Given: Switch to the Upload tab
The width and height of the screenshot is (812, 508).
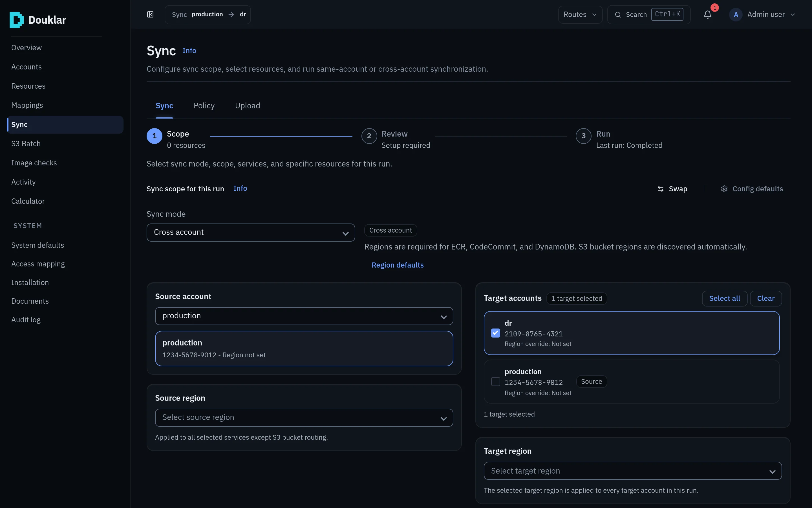Looking at the screenshot, I should tap(247, 106).
